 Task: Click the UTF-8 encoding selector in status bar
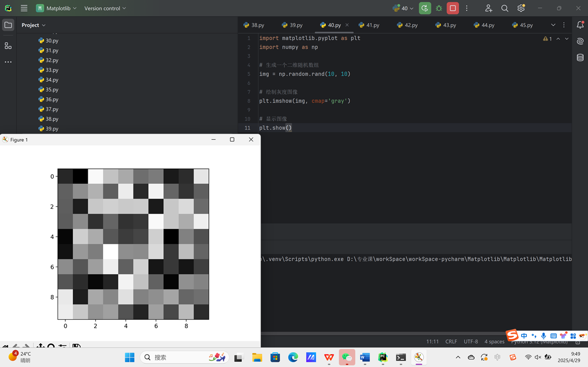point(471,342)
